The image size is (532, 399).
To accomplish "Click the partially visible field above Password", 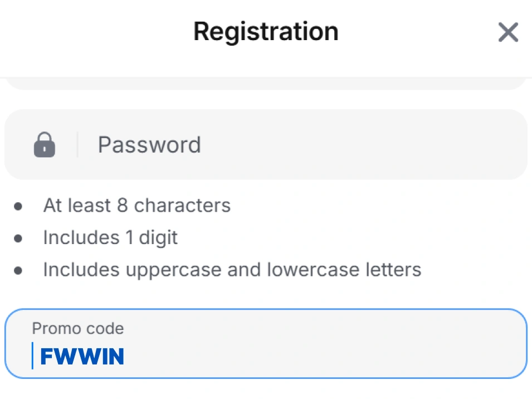I will pos(266,84).
